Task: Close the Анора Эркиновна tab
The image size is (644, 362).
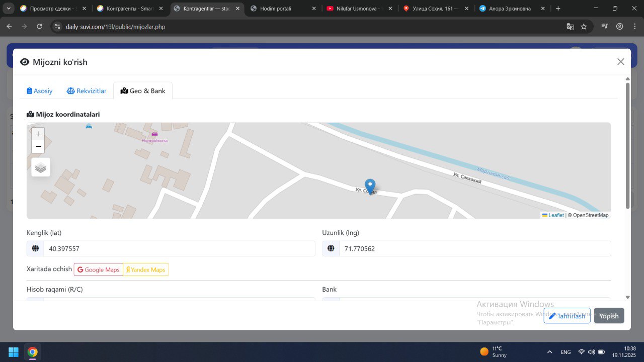Action: point(543,9)
